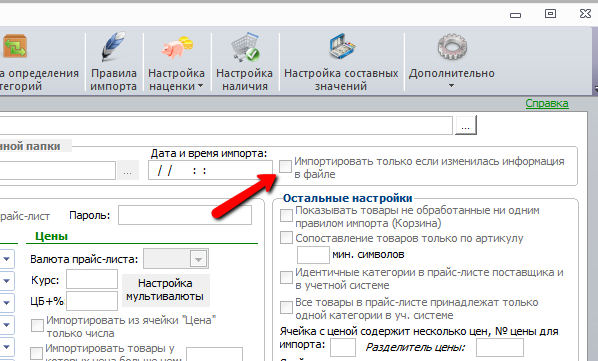Open left dropdown arrow beside Валюта прайс-листа
Image resolution: width=598 pixels, height=361 pixels.
point(7,259)
